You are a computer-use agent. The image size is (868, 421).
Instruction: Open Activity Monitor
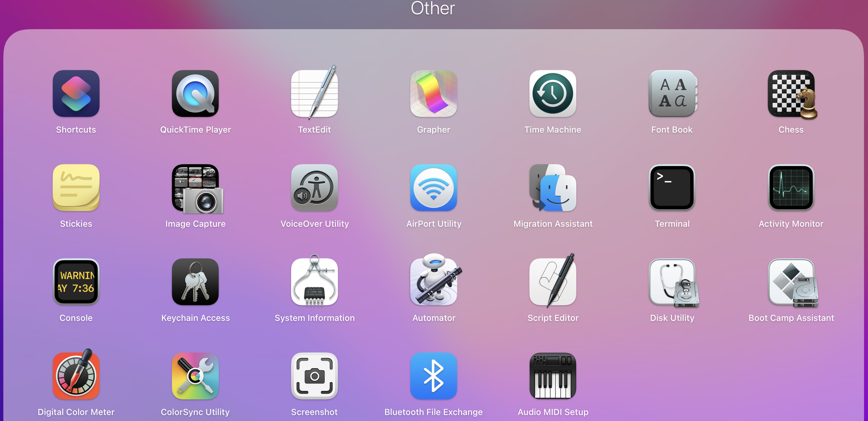click(x=791, y=188)
